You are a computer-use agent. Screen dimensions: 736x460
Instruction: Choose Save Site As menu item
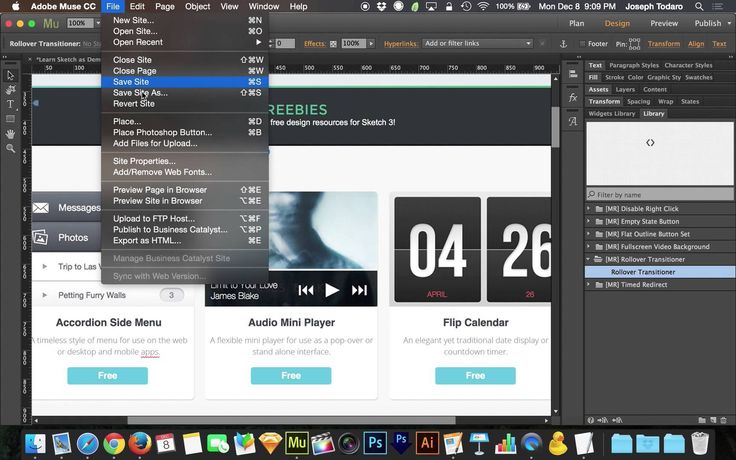[x=185, y=92]
